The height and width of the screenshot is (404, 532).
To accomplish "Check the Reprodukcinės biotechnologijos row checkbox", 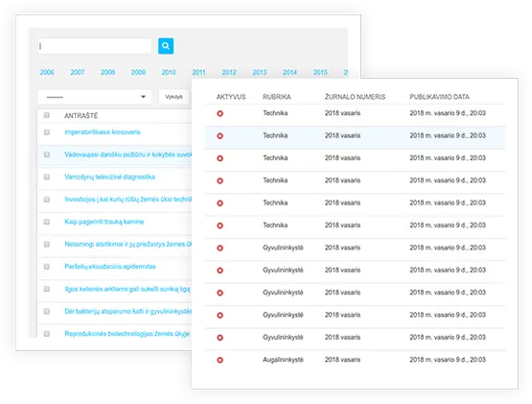I will 47,334.
